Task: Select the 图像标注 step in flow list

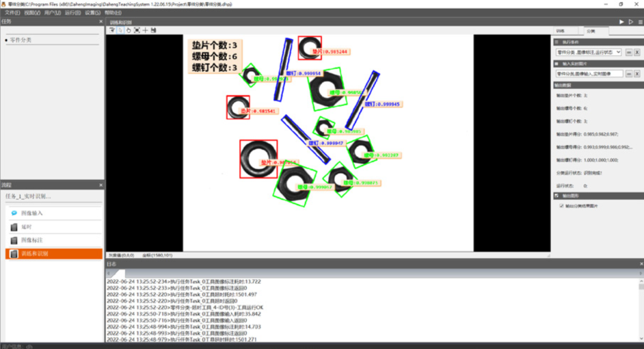Action: (36, 240)
